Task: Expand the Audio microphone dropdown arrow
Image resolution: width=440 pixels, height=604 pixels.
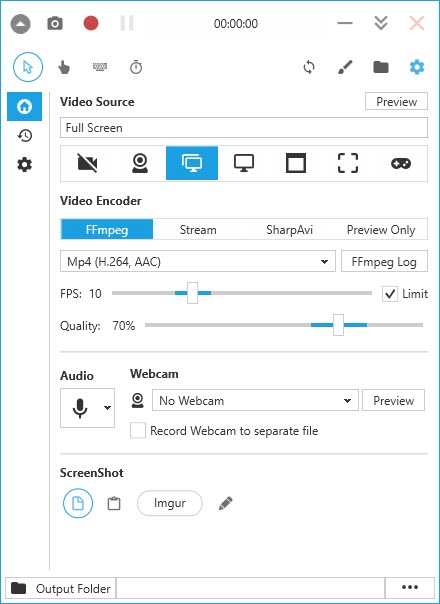Action: pos(107,408)
